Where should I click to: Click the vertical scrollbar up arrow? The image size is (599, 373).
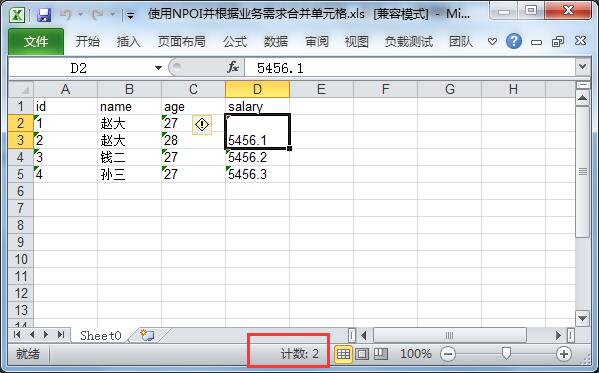(x=583, y=98)
